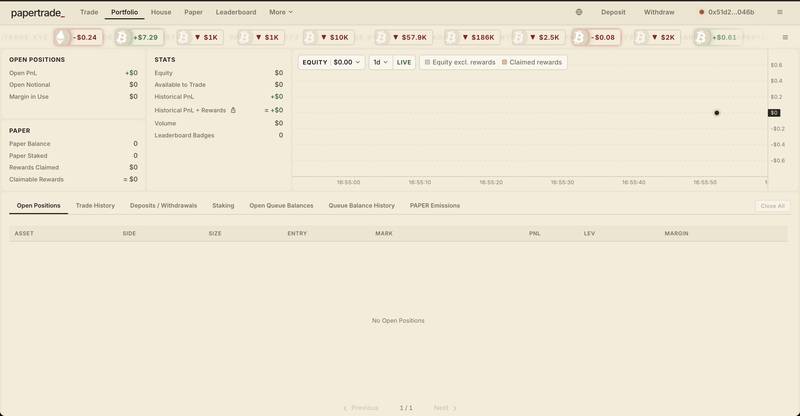
Task: Open the Paper page
Action: 193,12
